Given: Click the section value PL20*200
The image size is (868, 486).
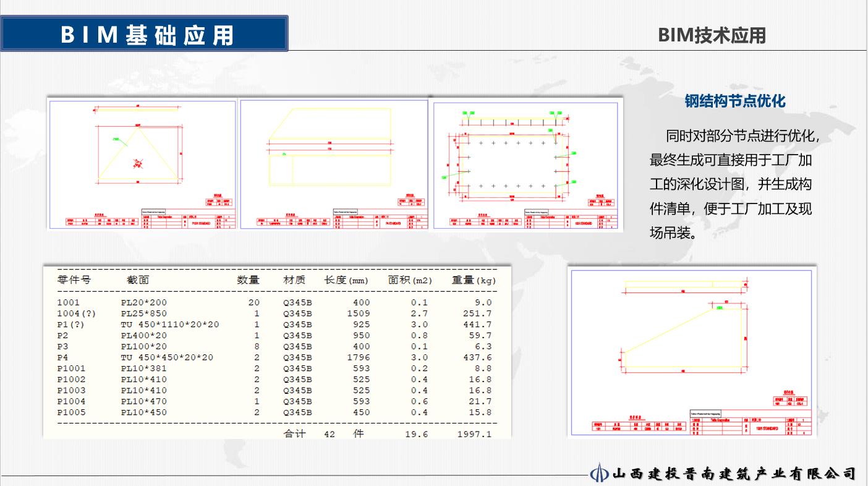Looking at the screenshot, I should pos(143,302).
